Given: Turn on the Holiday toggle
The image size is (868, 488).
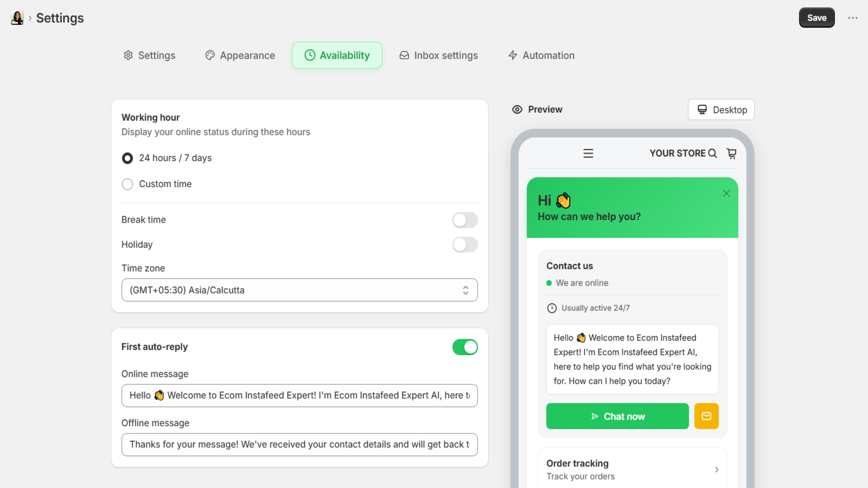Looking at the screenshot, I should click(465, 245).
